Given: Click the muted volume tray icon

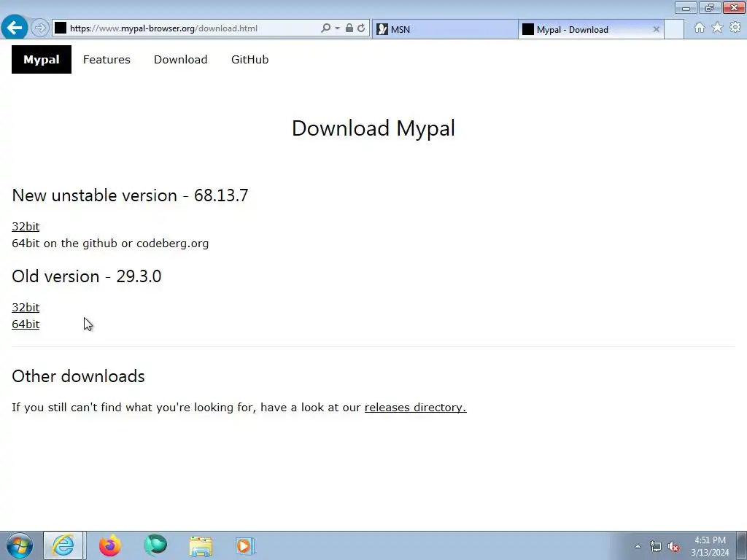Looking at the screenshot, I should pyautogui.click(x=673, y=547).
